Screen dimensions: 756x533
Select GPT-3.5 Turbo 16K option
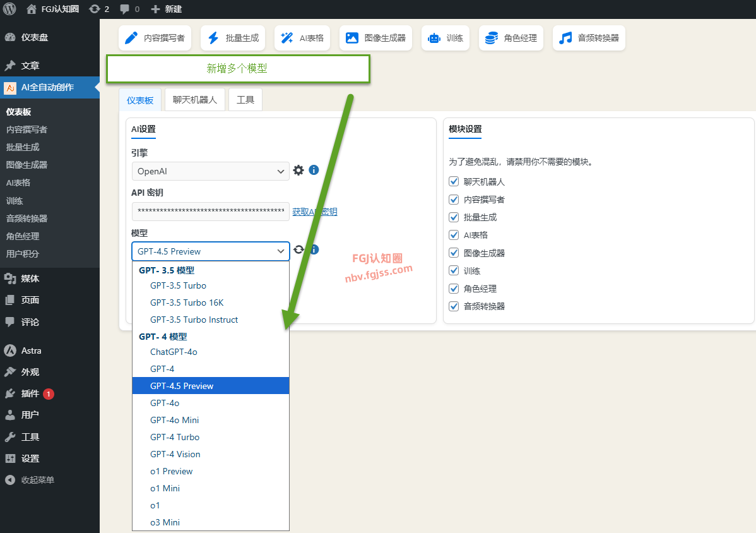pos(211,302)
